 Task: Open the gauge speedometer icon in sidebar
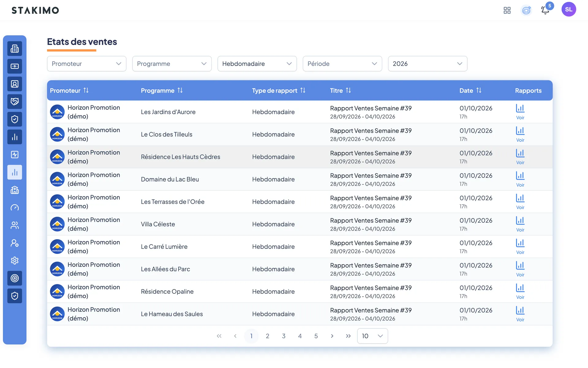click(15, 208)
